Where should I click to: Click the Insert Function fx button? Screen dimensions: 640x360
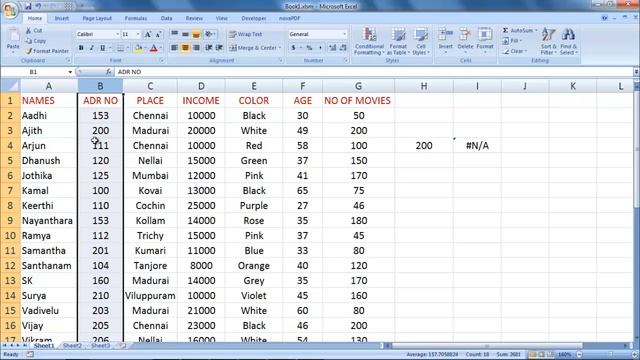109,72
